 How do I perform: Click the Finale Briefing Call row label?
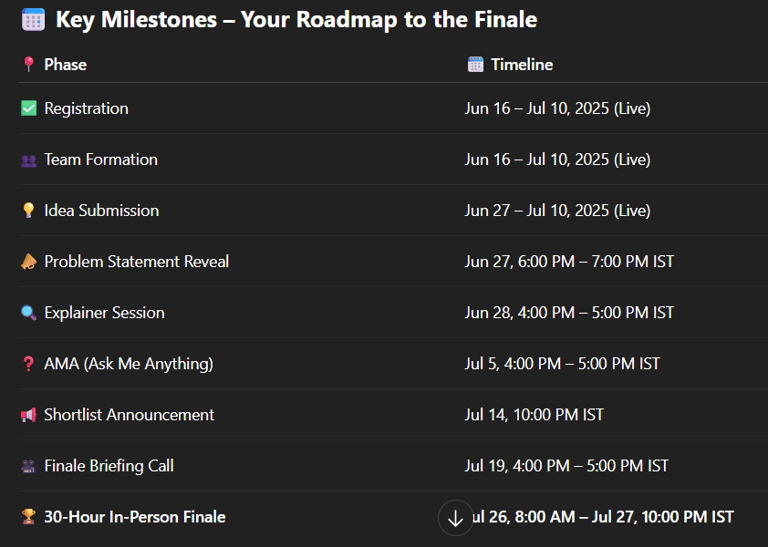[109, 466]
